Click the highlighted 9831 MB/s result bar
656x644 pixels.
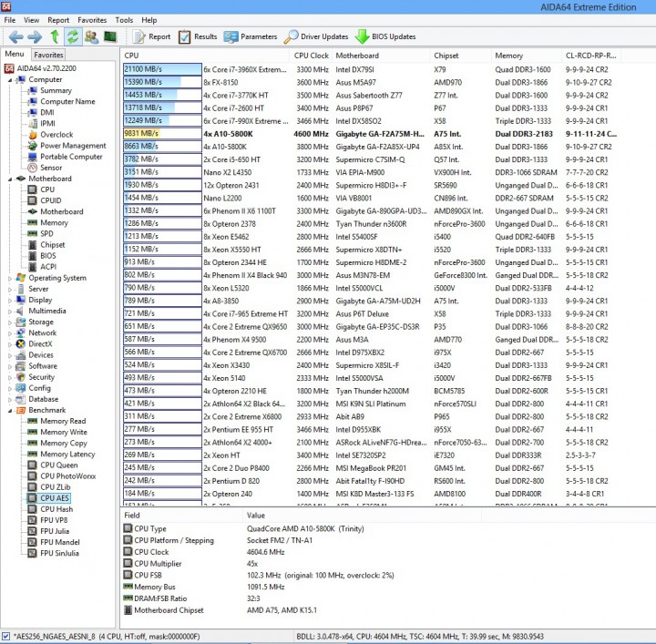(x=162, y=134)
